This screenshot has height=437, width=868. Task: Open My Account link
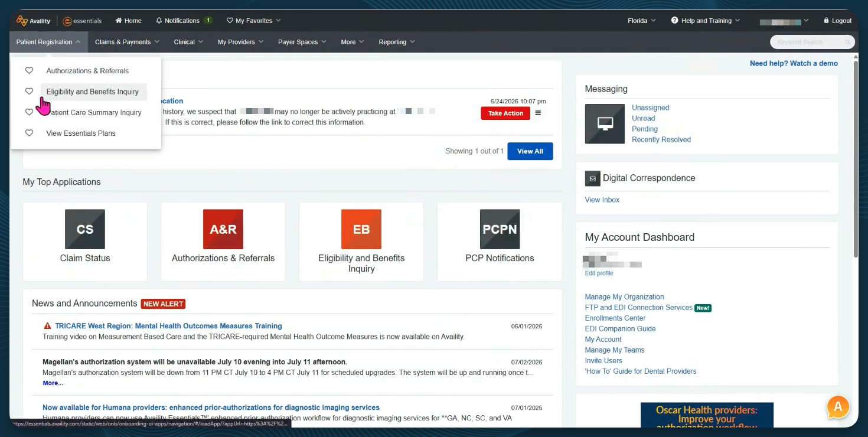[x=603, y=340]
